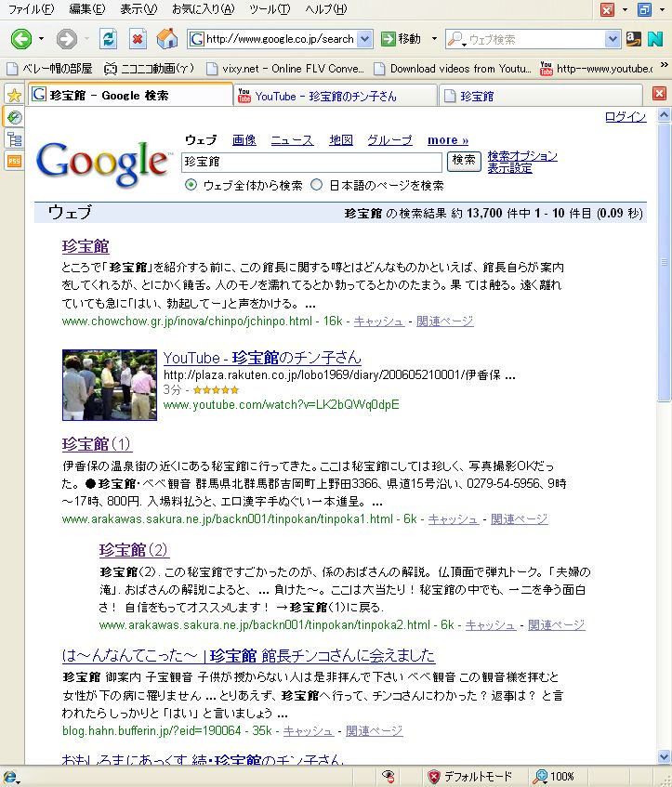Click the magnifier search engine icon
The width and height of the screenshot is (672, 787).
[455, 39]
